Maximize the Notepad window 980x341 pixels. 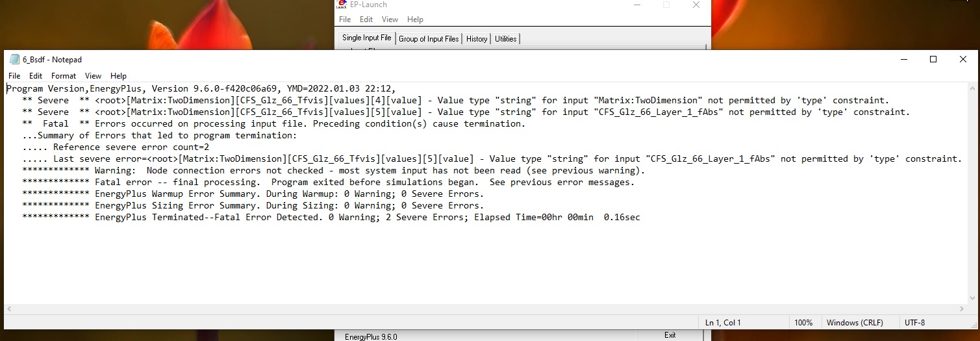(933, 60)
